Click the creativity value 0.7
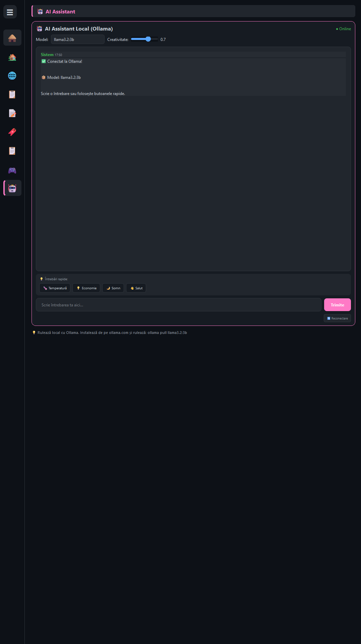The height and width of the screenshot is (644, 361). click(163, 40)
